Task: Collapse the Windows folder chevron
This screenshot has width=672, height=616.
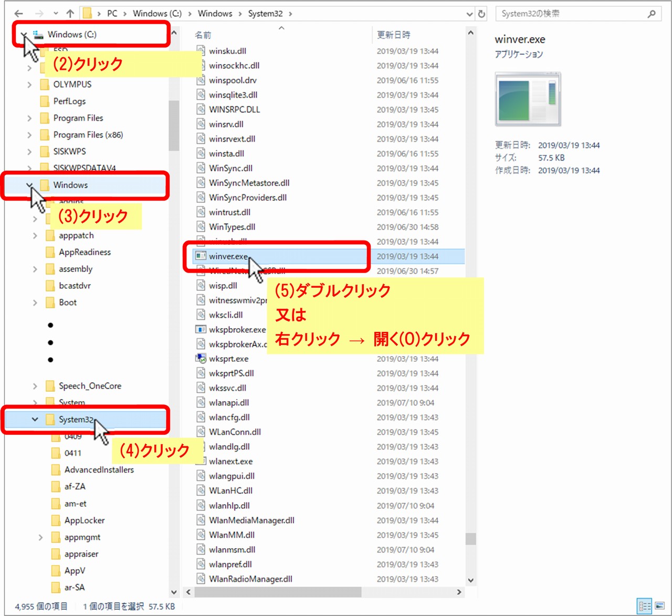Action: [29, 185]
